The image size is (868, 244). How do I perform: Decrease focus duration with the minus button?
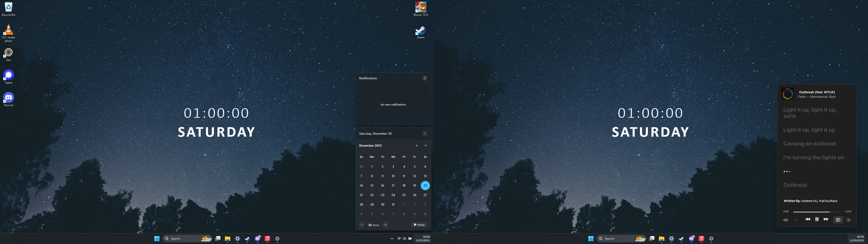[x=362, y=225]
